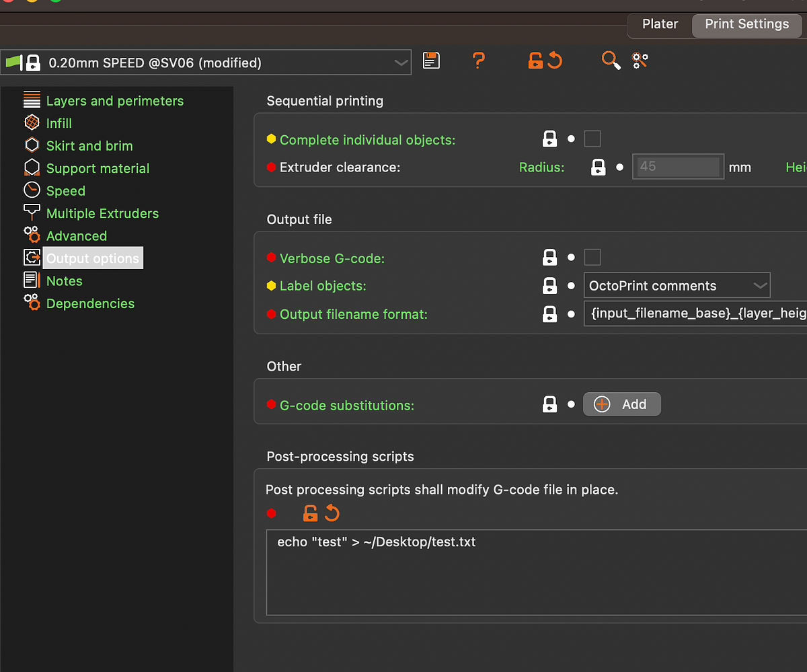Open Support material settings page

click(98, 168)
